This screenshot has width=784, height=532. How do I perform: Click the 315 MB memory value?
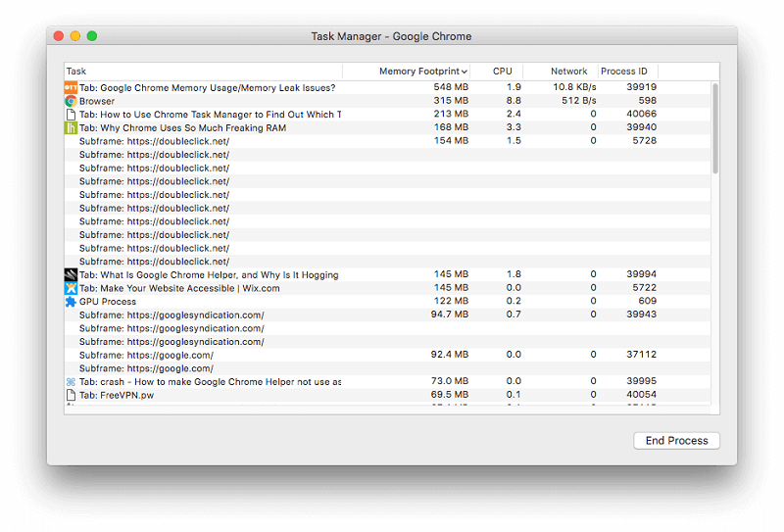pos(451,101)
